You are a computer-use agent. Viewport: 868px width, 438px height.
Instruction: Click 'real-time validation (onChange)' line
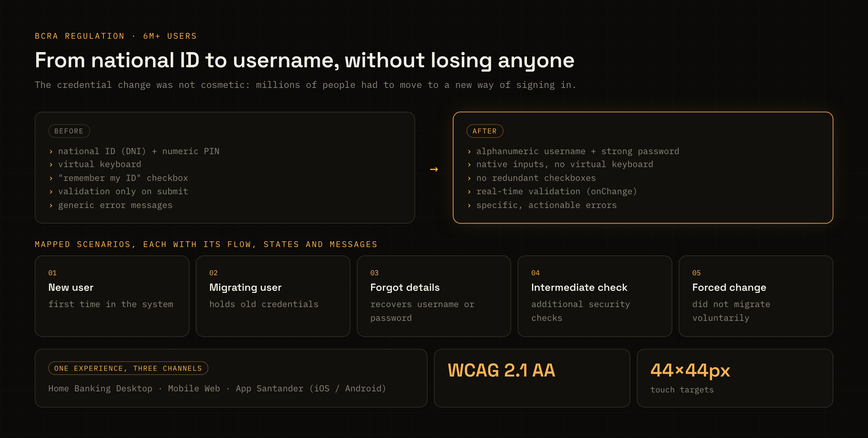click(x=557, y=191)
